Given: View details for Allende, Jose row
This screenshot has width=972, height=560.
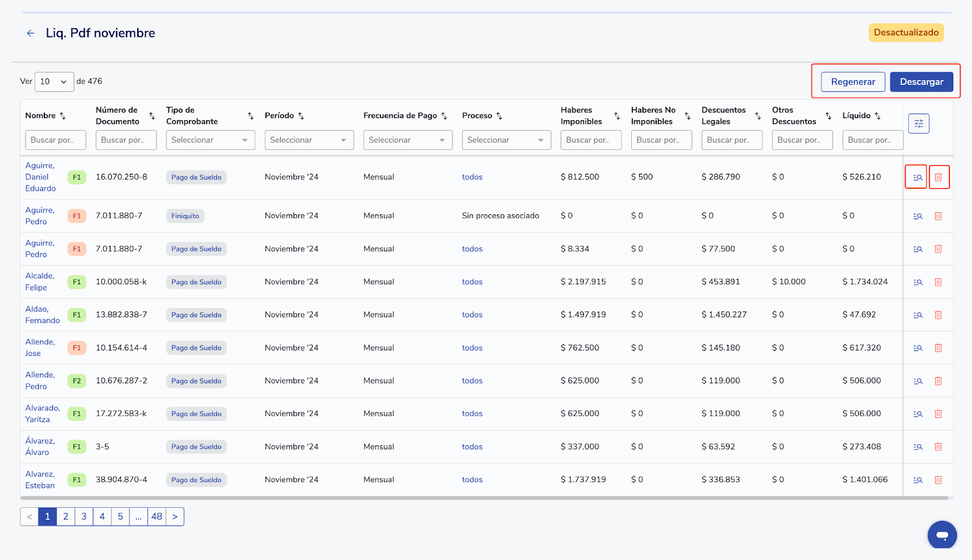Looking at the screenshot, I should click(x=917, y=348).
